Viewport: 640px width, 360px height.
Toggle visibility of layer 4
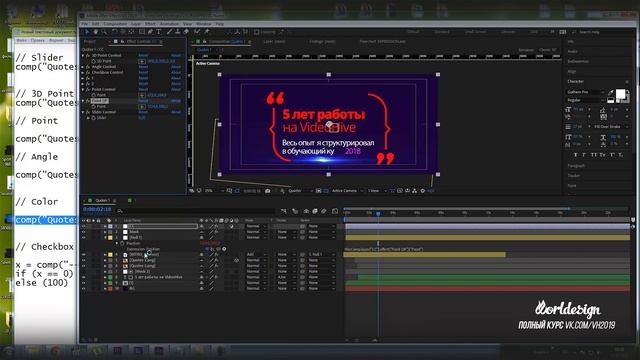click(84, 254)
